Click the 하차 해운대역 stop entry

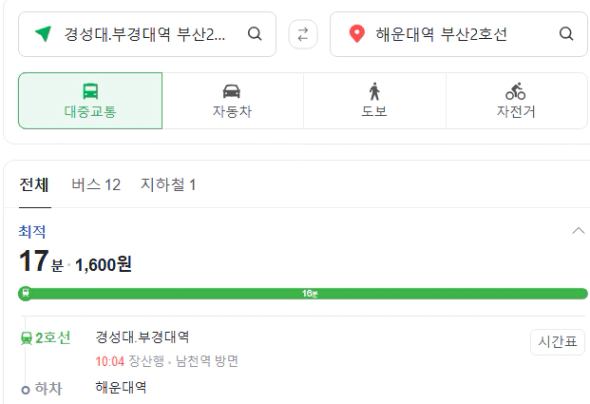[84, 388]
